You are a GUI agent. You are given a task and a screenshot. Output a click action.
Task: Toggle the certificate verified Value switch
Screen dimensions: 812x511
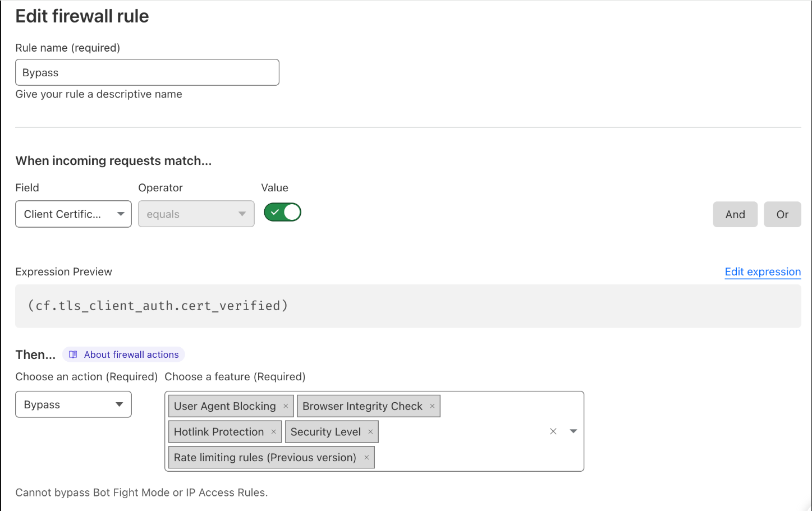click(x=282, y=213)
